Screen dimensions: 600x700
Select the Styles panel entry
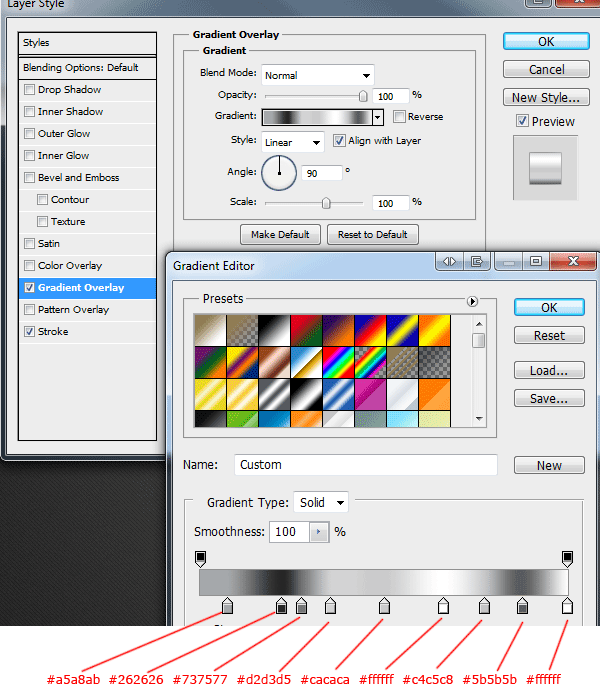(x=88, y=43)
